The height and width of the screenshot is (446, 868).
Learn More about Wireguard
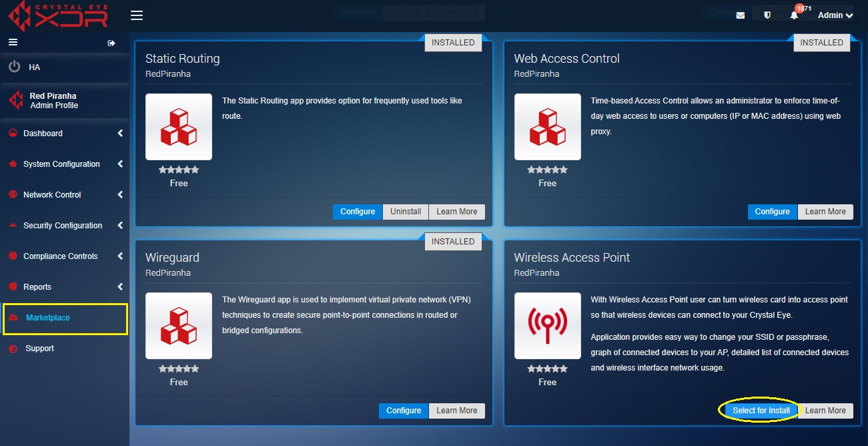(457, 411)
